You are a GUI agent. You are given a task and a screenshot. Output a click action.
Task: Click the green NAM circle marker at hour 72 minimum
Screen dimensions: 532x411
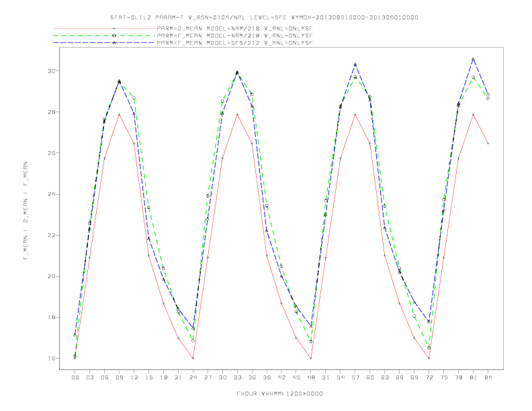tap(429, 348)
